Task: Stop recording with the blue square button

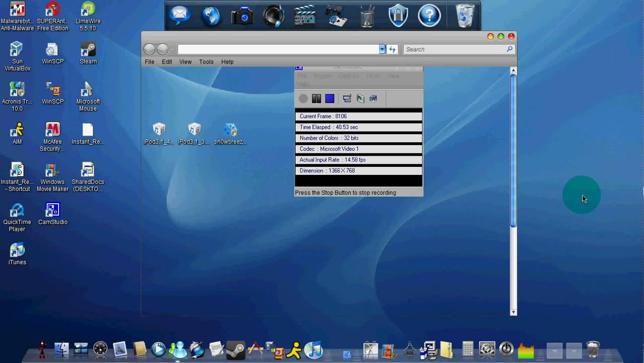Action: pyautogui.click(x=330, y=98)
